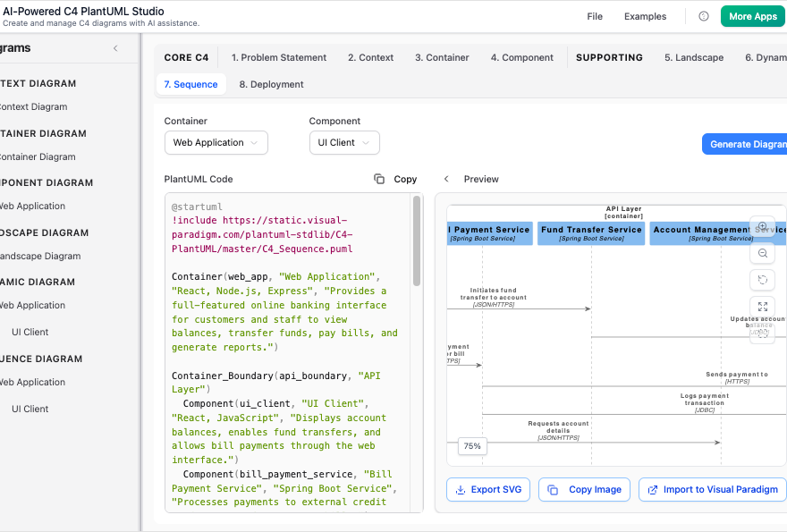787x532 pixels.
Task: Export the diagram as SVG
Action: pos(488,489)
